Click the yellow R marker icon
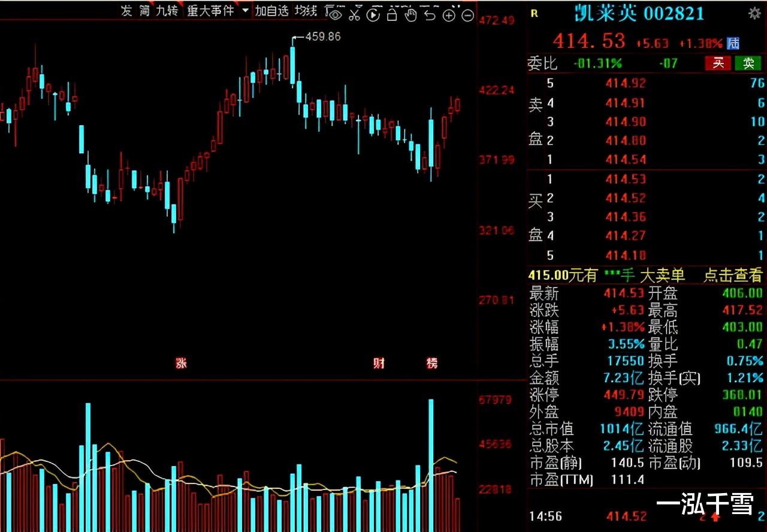The image size is (767, 532). coord(535,13)
